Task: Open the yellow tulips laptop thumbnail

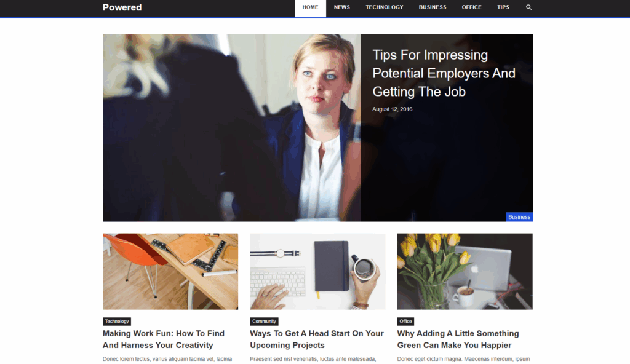Action: [x=465, y=272]
